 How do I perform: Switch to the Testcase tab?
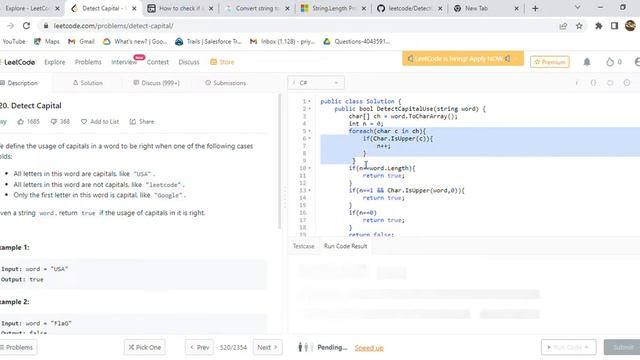coord(303,246)
